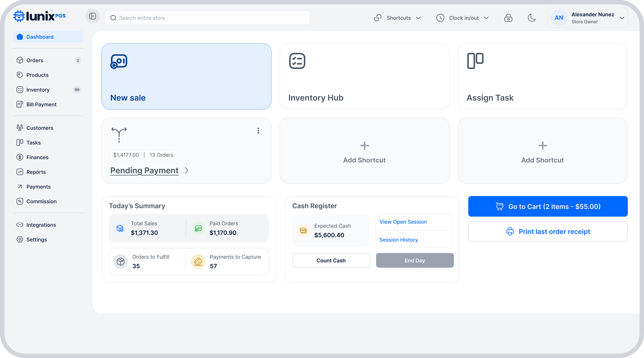Click the New sale register icon

(119, 61)
